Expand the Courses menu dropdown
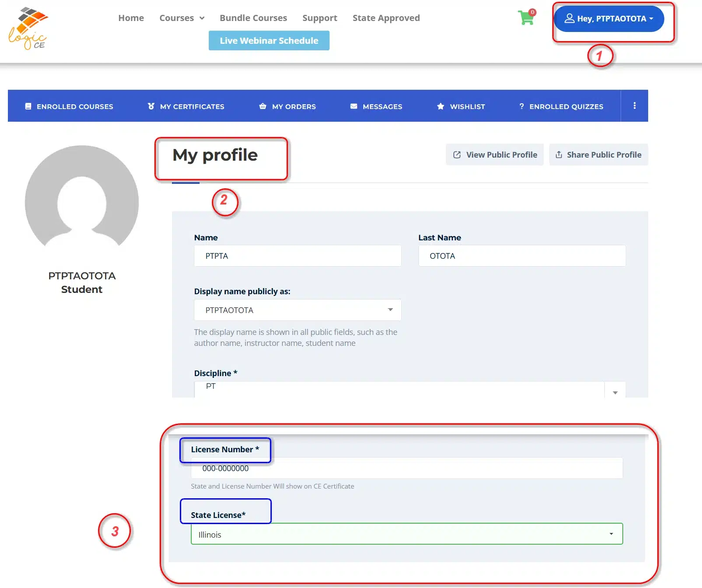This screenshot has width=702, height=588. [x=182, y=18]
